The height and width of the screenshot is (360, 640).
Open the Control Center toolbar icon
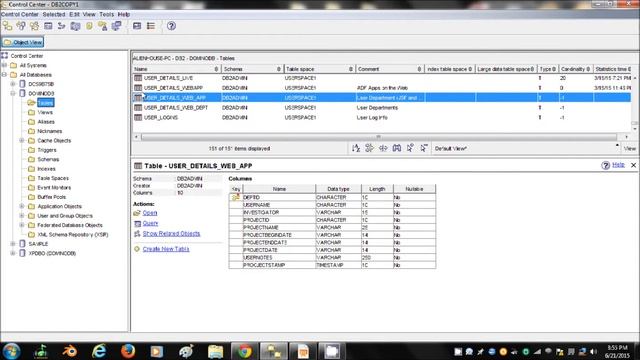click(7, 26)
